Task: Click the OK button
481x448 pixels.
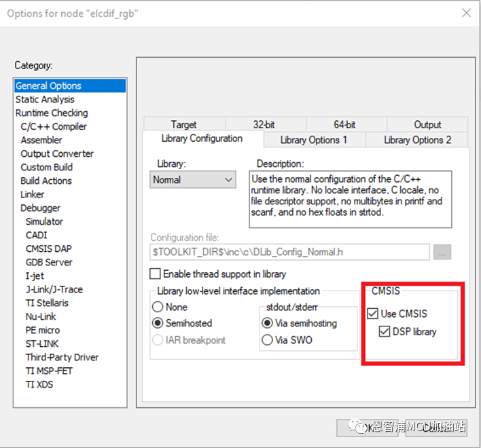Action: (x=368, y=428)
